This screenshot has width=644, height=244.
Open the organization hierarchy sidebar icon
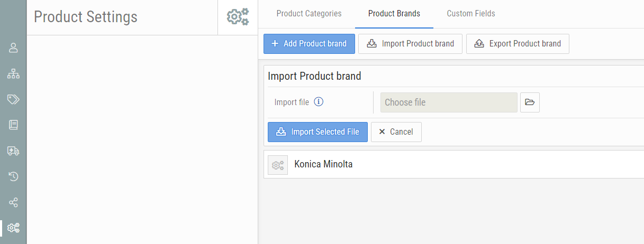pyautogui.click(x=13, y=74)
